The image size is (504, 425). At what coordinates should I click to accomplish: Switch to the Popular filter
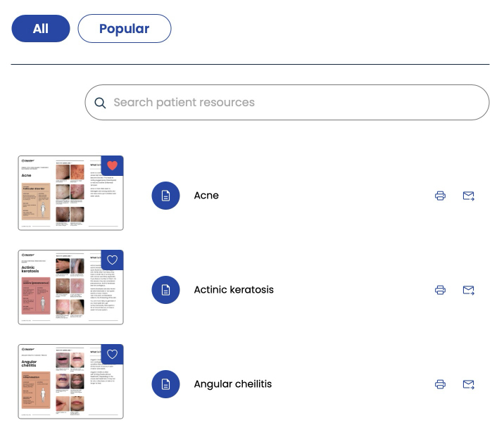pyautogui.click(x=125, y=29)
